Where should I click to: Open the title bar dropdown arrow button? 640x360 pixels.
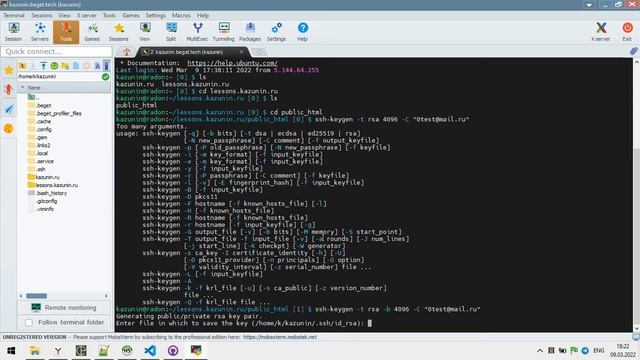coord(589,4)
